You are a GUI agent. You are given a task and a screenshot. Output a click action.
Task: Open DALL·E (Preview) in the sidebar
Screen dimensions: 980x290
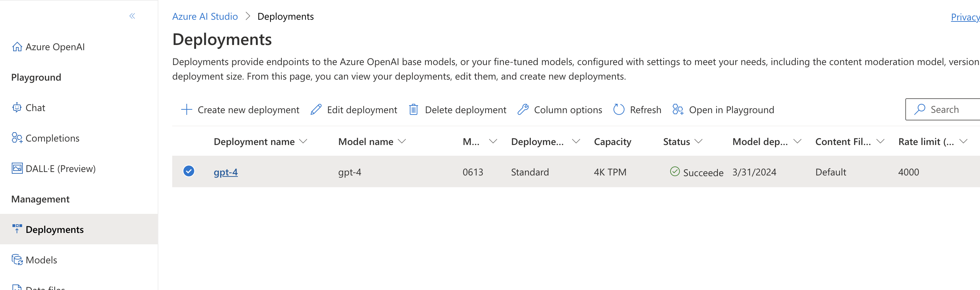pos(60,169)
